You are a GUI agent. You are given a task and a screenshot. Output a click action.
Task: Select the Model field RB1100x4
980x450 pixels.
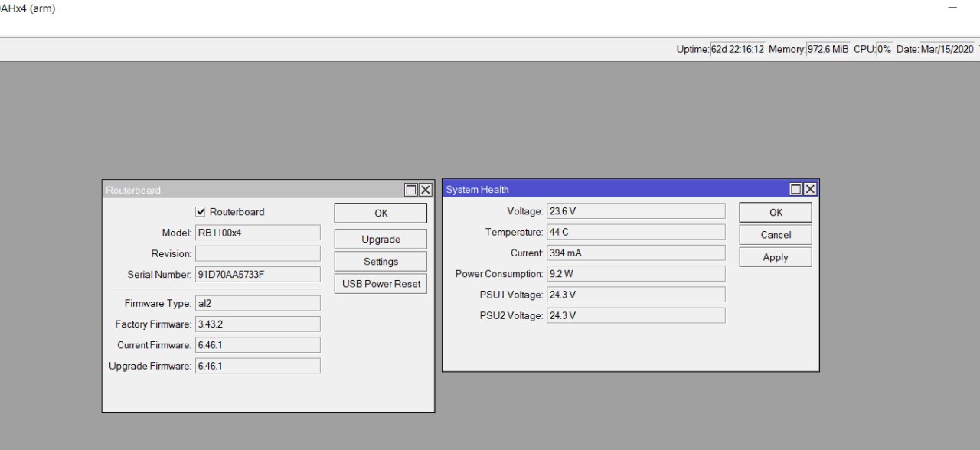click(258, 233)
